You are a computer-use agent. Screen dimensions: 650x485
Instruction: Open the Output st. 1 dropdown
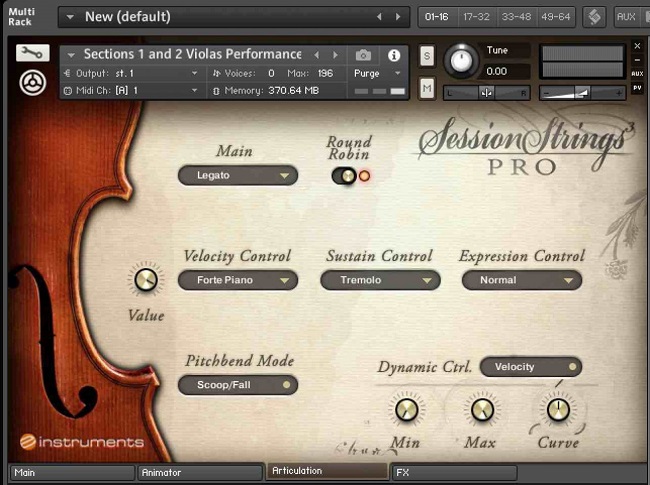click(x=132, y=73)
